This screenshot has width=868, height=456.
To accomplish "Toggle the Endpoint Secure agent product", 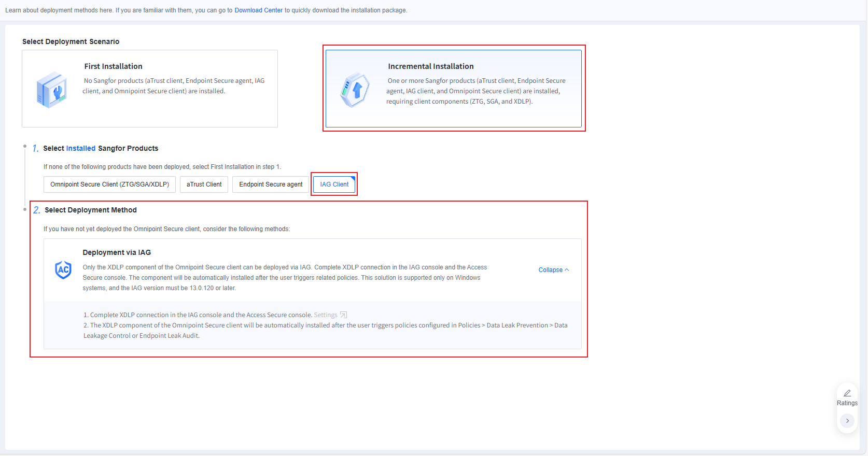I will pyautogui.click(x=271, y=184).
